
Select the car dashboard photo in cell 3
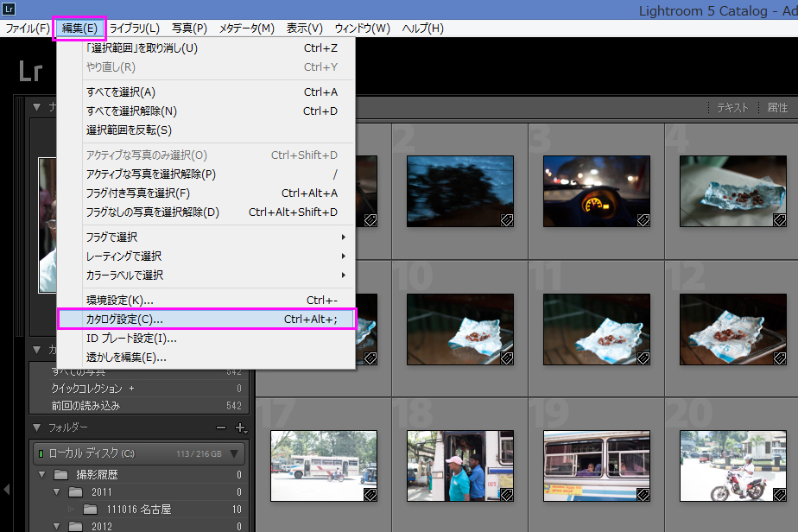coord(597,192)
